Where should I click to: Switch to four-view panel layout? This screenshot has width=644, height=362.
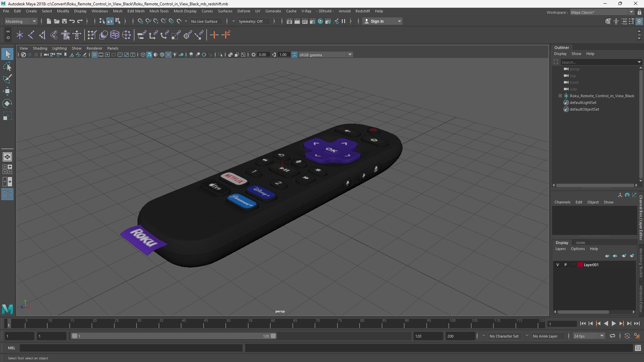click(7, 169)
